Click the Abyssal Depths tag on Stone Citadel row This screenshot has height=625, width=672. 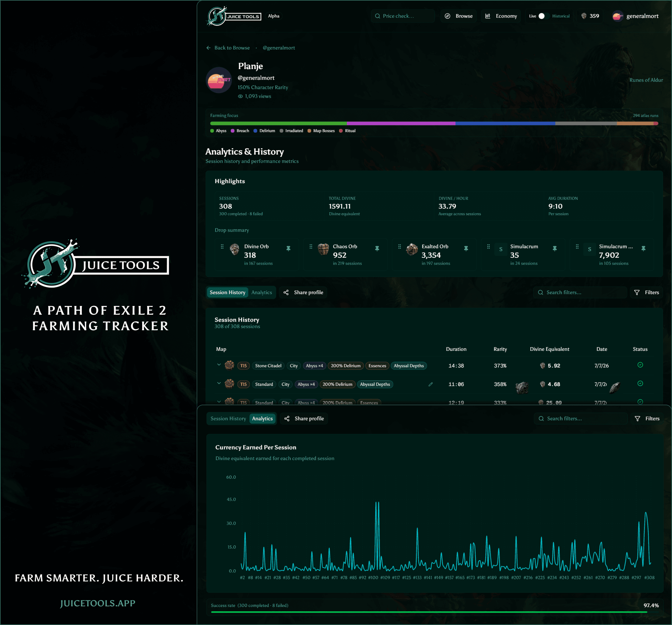pyautogui.click(x=409, y=366)
